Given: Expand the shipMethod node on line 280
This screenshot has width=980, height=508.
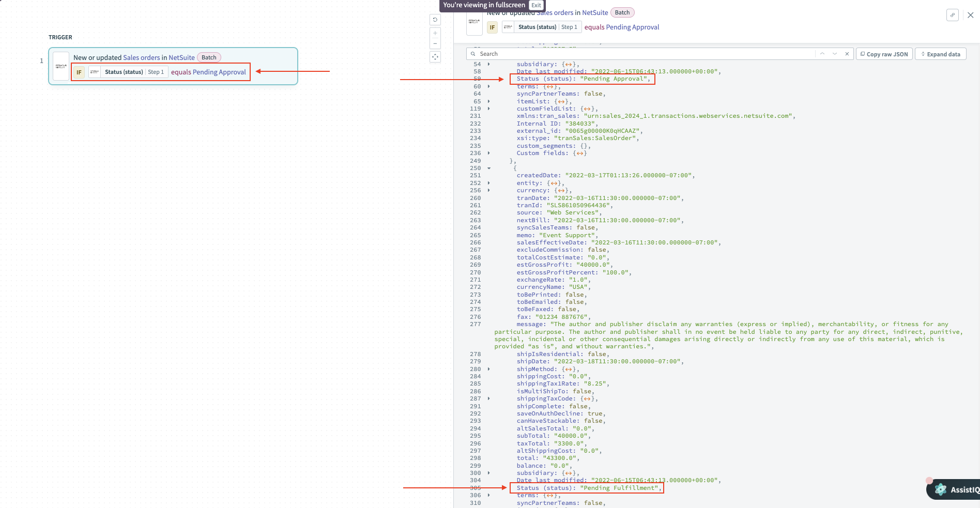Looking at the screenshot, I should 488,370.
